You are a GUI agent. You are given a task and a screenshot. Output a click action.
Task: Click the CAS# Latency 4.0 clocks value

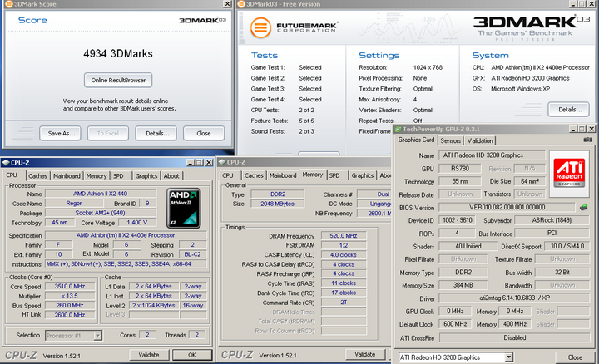[344, 255]
